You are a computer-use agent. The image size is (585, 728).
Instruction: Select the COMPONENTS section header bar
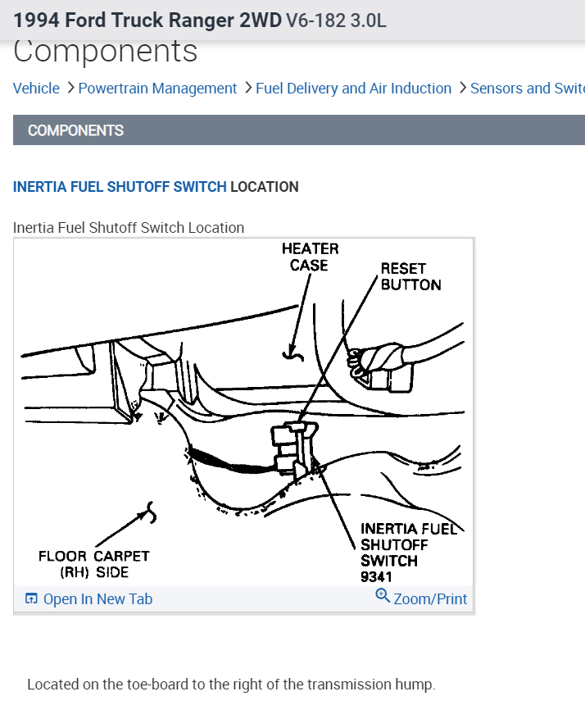pos(299,130)
